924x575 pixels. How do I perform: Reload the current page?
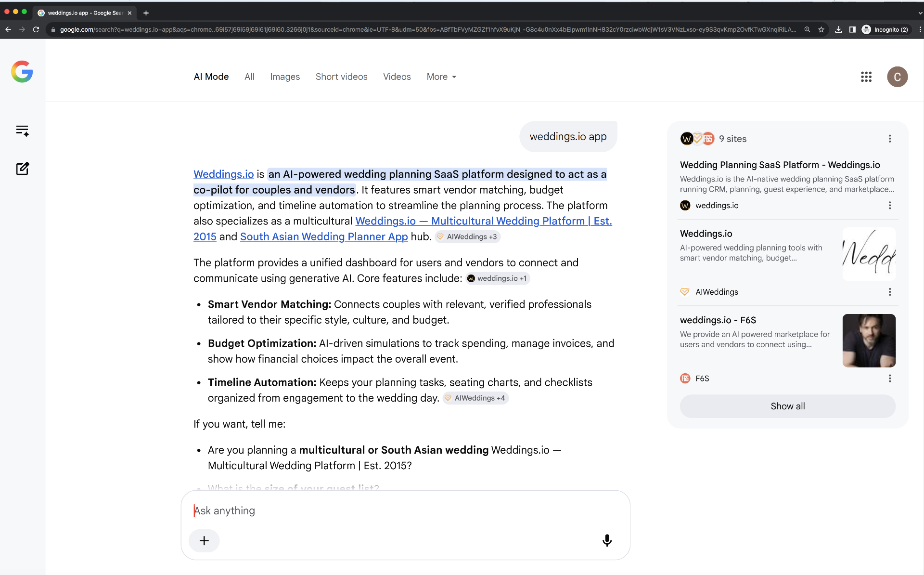point(36,29)
